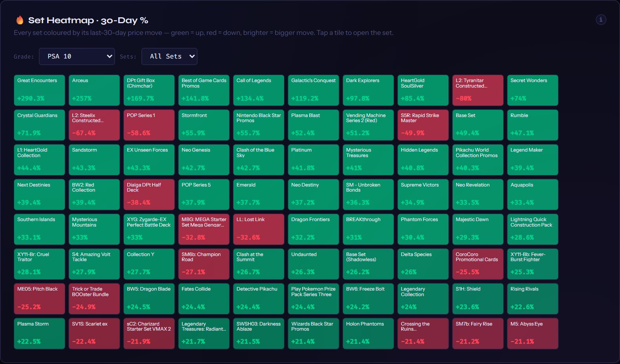Open the Legend Maker set tile

point(533,160)
